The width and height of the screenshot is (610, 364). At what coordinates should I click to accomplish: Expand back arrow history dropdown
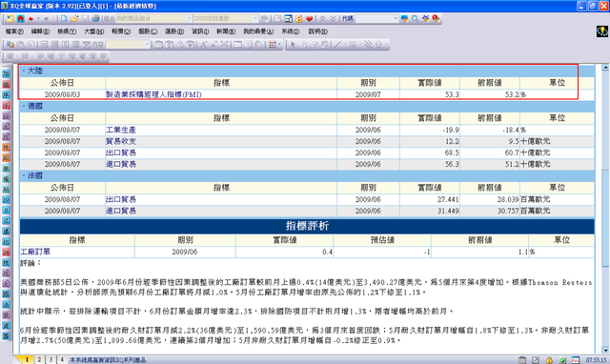[x=38, y=18]
